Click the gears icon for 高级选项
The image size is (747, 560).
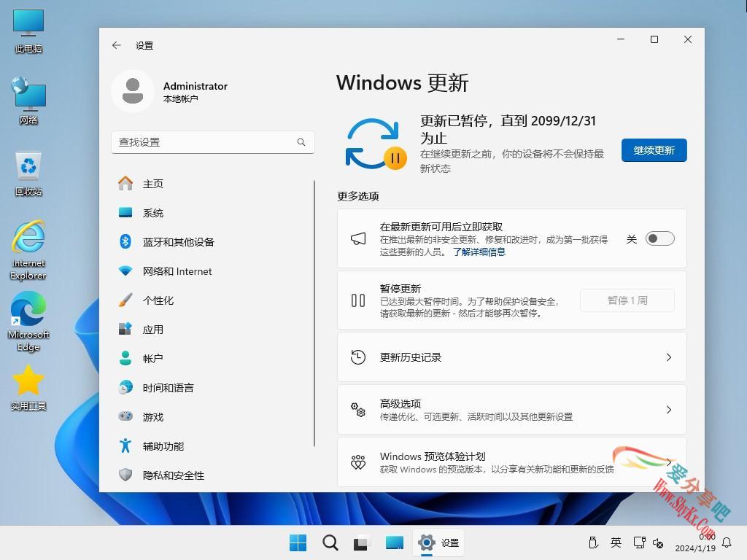point(358,410)
